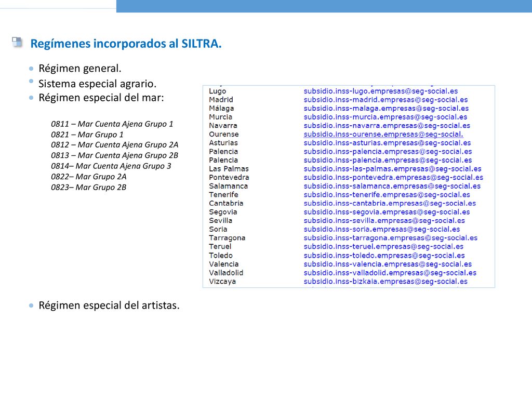Click the province name 'Las Palmas' in the table

(x=229, y=169)
